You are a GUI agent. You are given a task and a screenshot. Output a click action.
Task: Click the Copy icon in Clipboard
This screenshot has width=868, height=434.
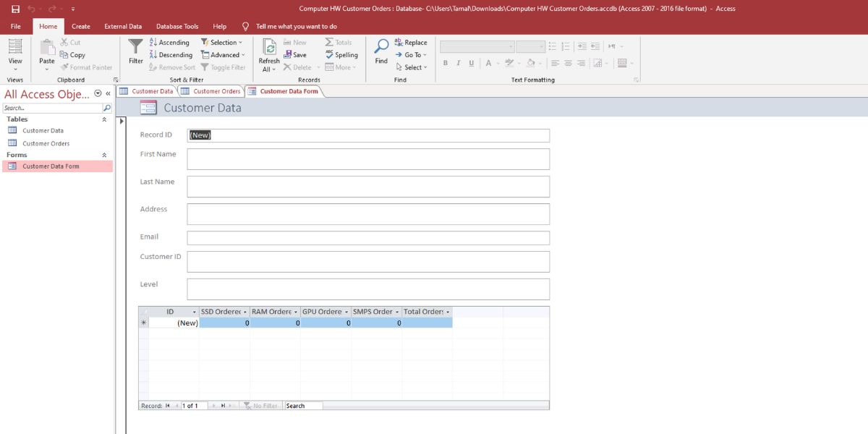click(x=72, y=55)
